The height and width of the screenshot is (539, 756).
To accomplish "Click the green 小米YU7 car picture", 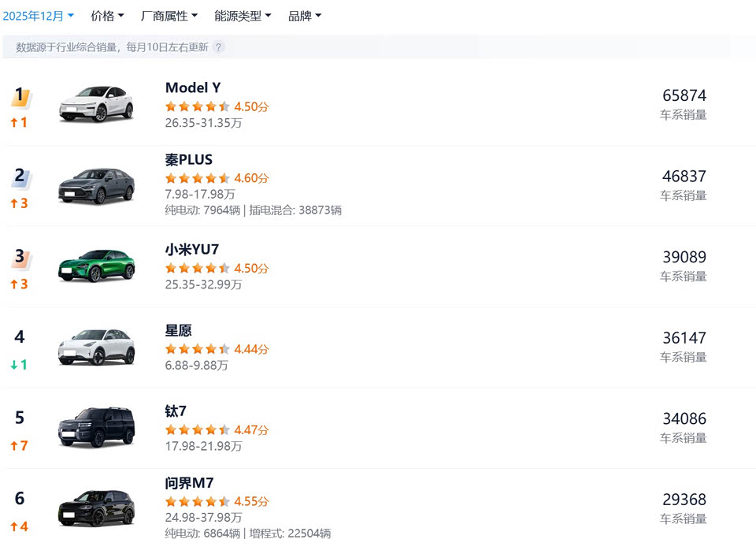I will tap(97, 266).
